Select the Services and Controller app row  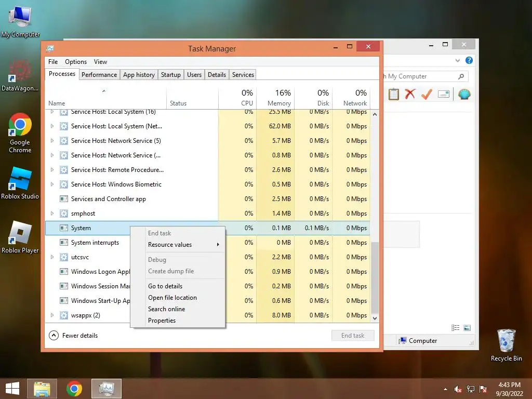207,199
